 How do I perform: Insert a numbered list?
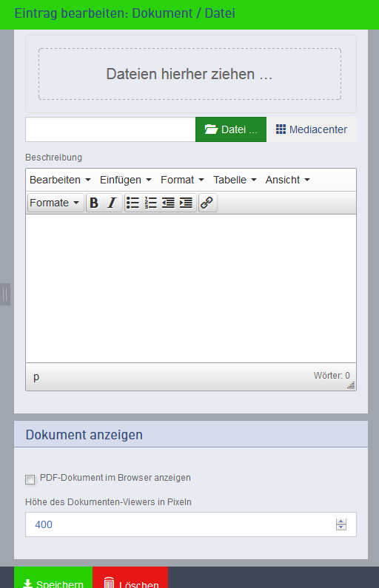click(151, 203)
